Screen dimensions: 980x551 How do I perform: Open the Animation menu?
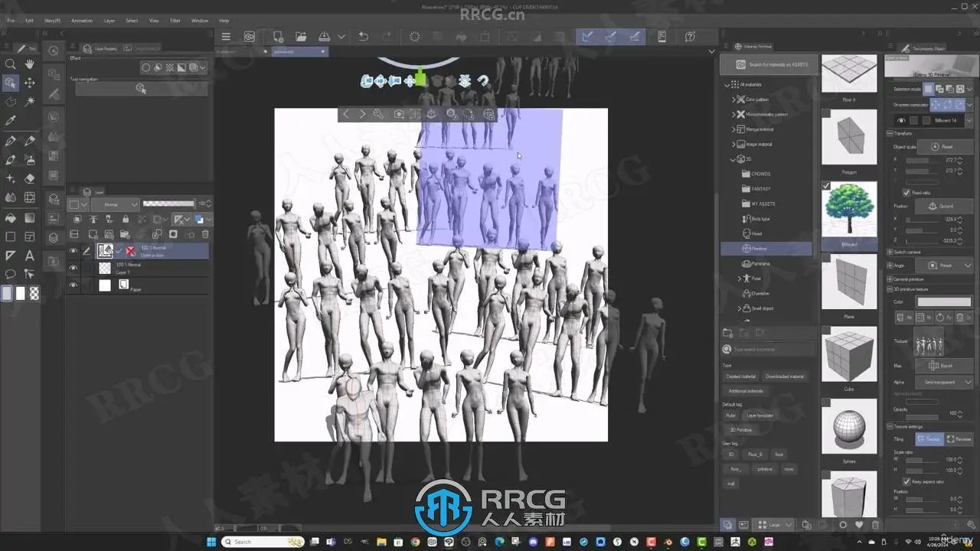pos(82,21)
